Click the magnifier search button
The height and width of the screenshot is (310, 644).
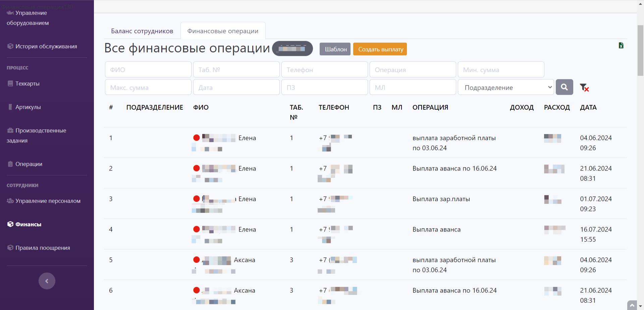point(564,87)
